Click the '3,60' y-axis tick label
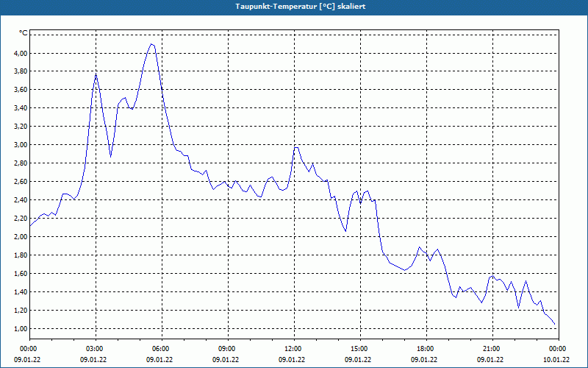Screen dimensions: 588x368 [21, 90]
